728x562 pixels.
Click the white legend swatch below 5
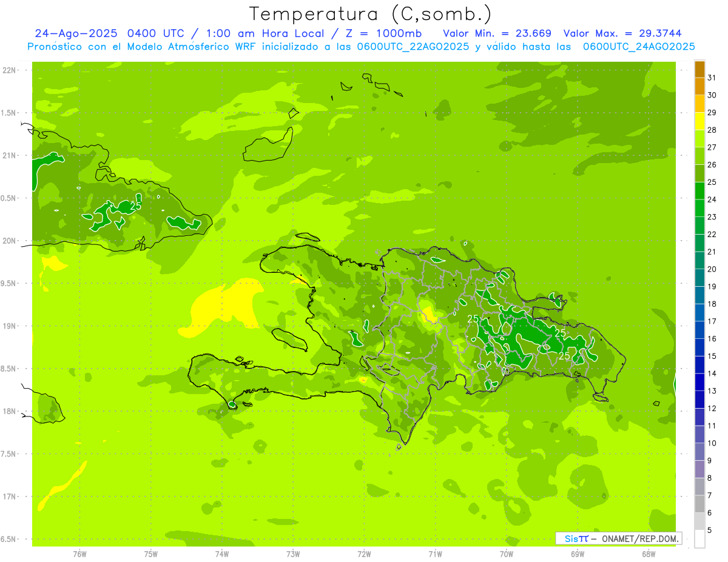coord(699,539)
